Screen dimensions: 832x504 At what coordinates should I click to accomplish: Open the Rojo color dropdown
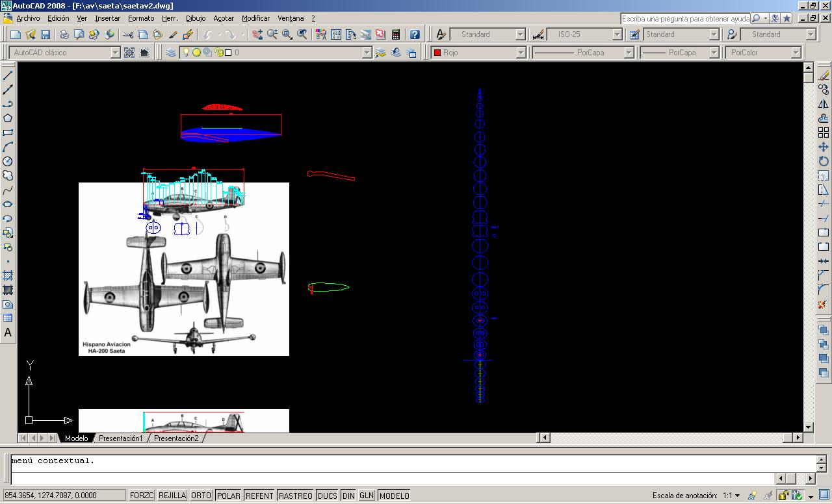[521, 53]
